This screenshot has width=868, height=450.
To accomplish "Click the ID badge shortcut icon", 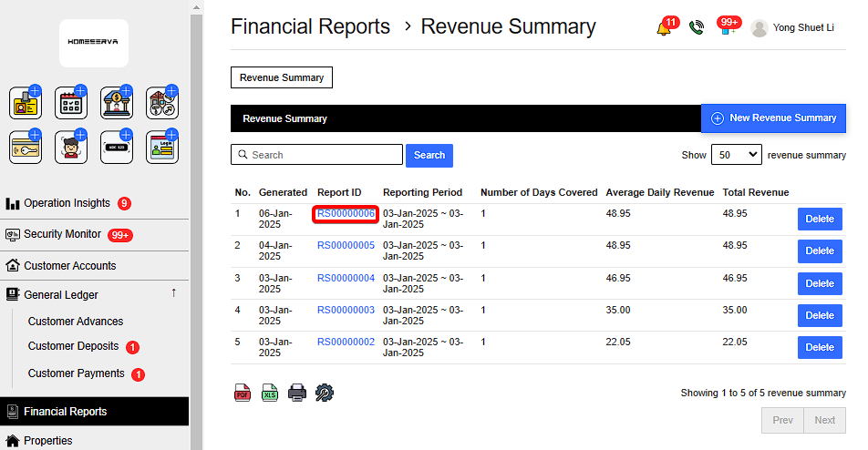I will tap(26, 104).
